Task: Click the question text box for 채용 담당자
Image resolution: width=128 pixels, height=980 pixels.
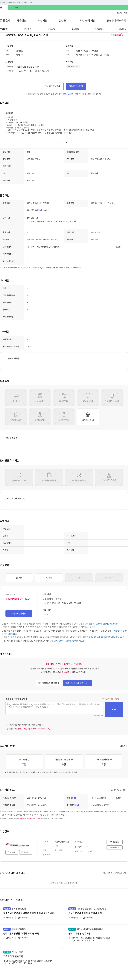Action: [x=54, y=708]
